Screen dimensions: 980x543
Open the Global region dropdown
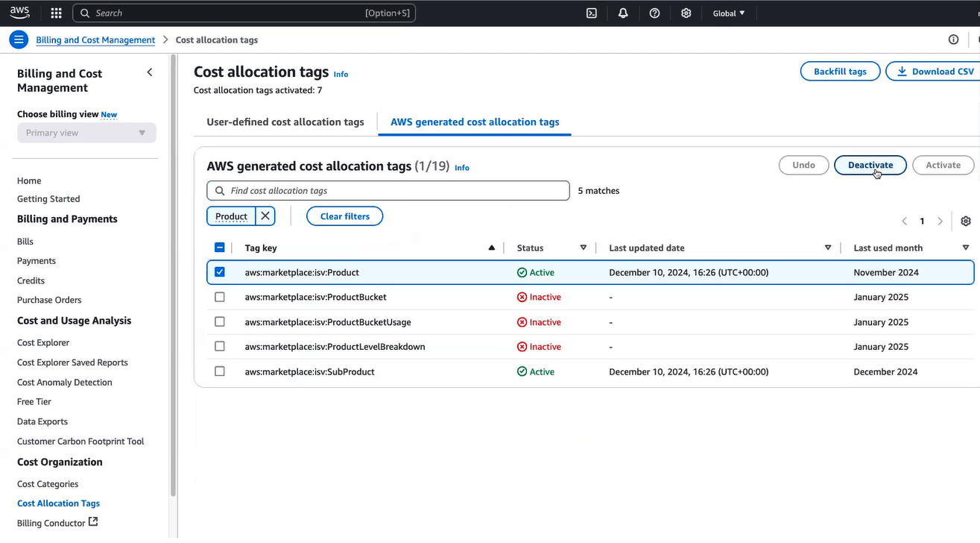[x=728, y=13]
